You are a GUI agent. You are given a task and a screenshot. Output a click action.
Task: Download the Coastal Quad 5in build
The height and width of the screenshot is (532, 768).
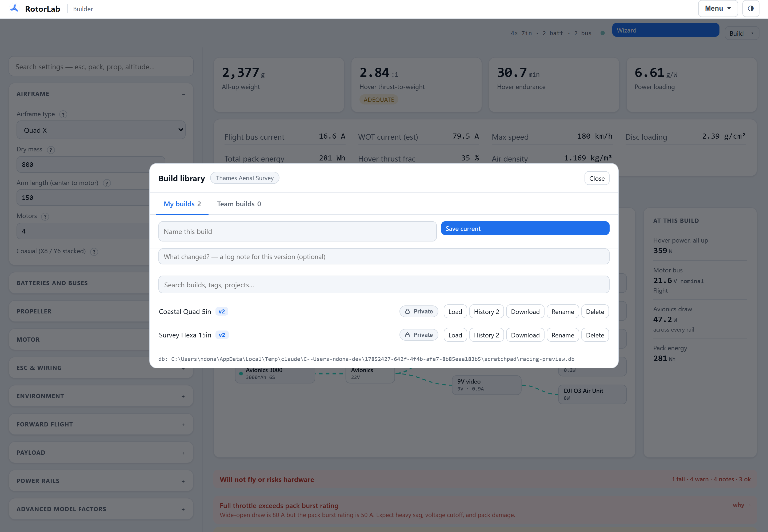[x=525, y=312]
